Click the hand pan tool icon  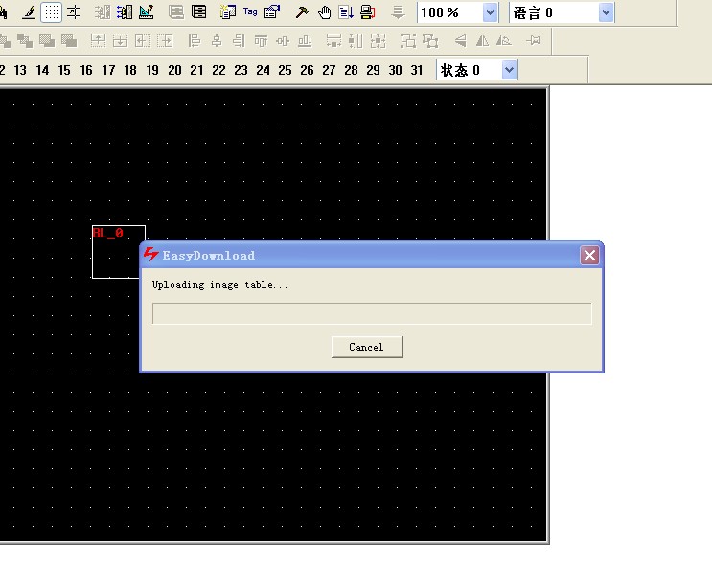click(324, 12)
